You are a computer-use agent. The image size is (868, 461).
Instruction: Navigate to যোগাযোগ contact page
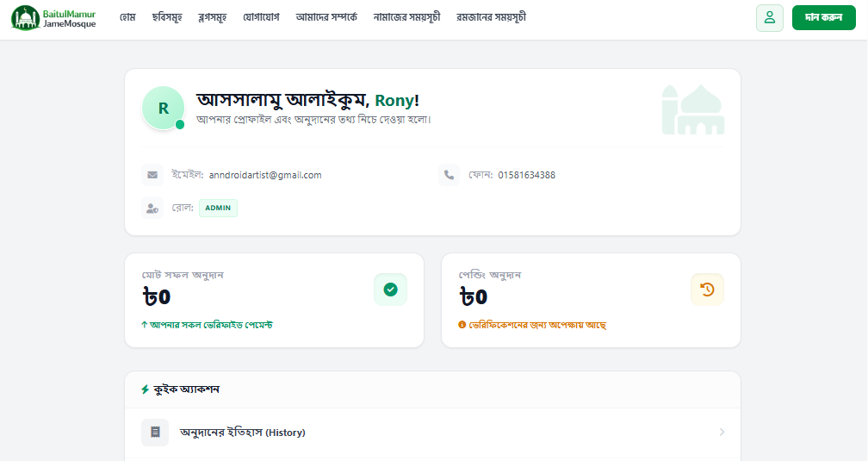point(259,17)
